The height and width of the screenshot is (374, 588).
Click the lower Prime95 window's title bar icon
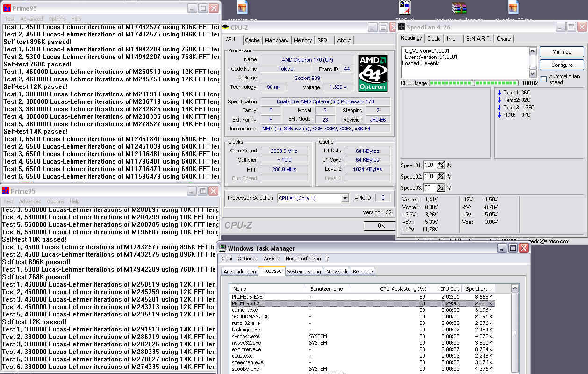(x=6, y=191)
